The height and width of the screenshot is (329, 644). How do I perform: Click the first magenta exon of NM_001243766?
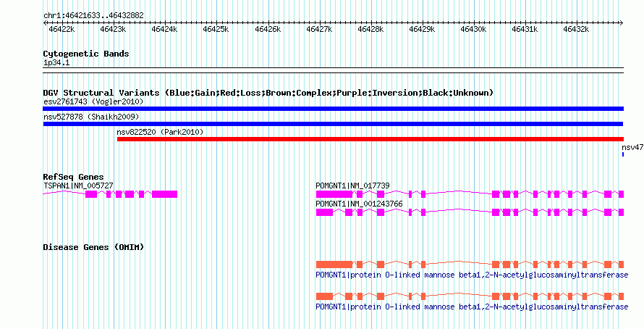(x=324, y=212)
